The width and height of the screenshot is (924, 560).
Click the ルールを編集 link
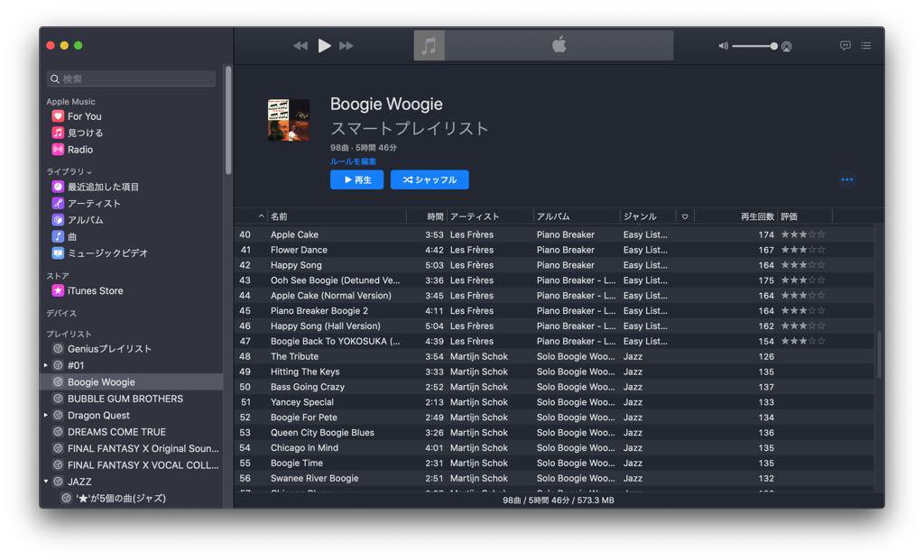353,161
